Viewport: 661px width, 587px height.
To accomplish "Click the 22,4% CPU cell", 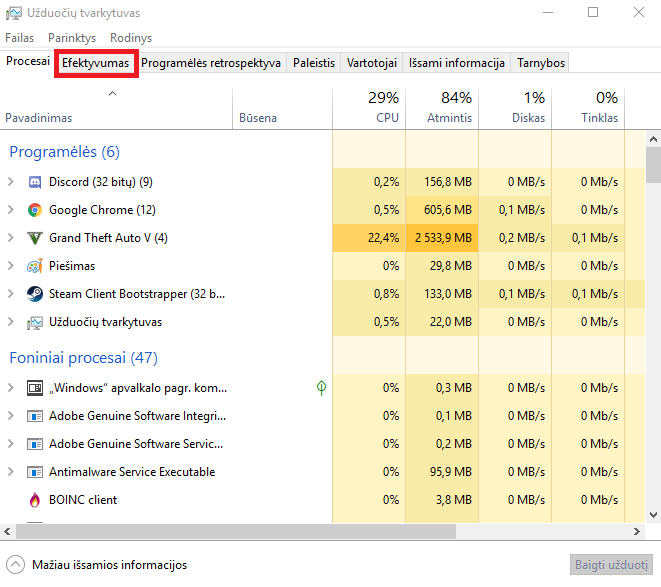I will (369, 238).
